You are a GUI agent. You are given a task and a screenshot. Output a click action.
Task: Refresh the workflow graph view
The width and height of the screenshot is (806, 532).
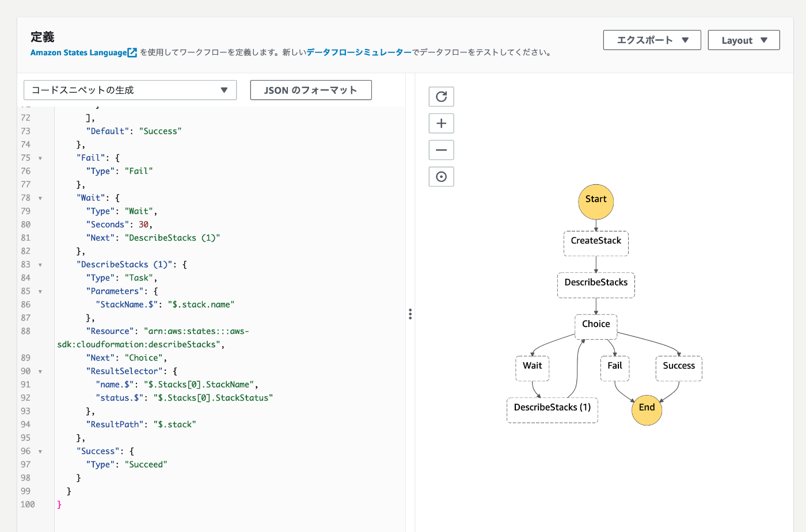(441, 96)
